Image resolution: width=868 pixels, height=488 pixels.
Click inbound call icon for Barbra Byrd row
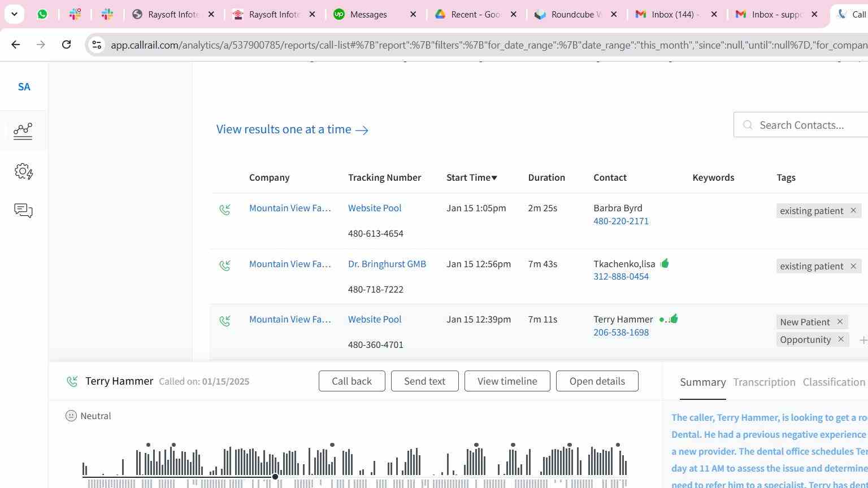point(225,210)
